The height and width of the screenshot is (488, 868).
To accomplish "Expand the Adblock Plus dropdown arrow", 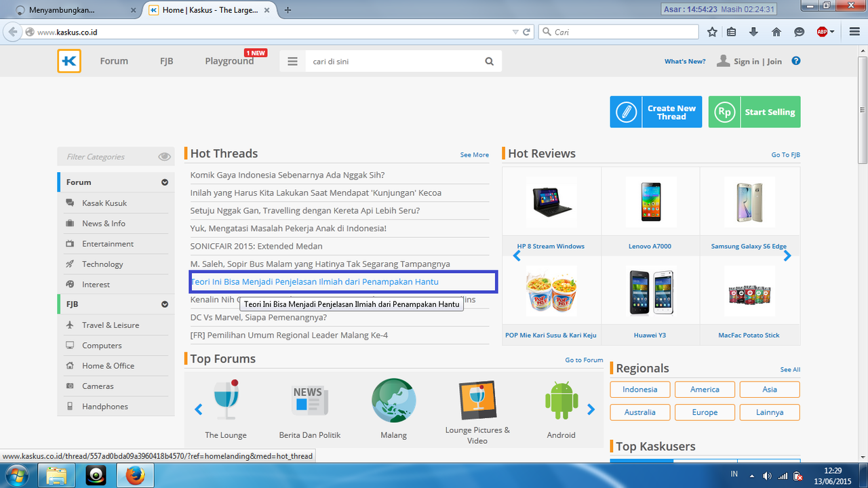I will click(x=832, y=32).
